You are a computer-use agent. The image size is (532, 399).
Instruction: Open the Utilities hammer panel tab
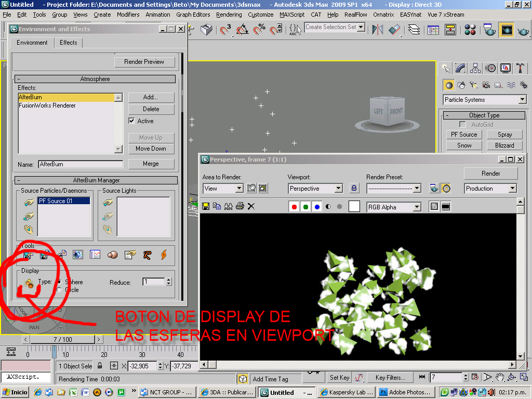(520, 68)
